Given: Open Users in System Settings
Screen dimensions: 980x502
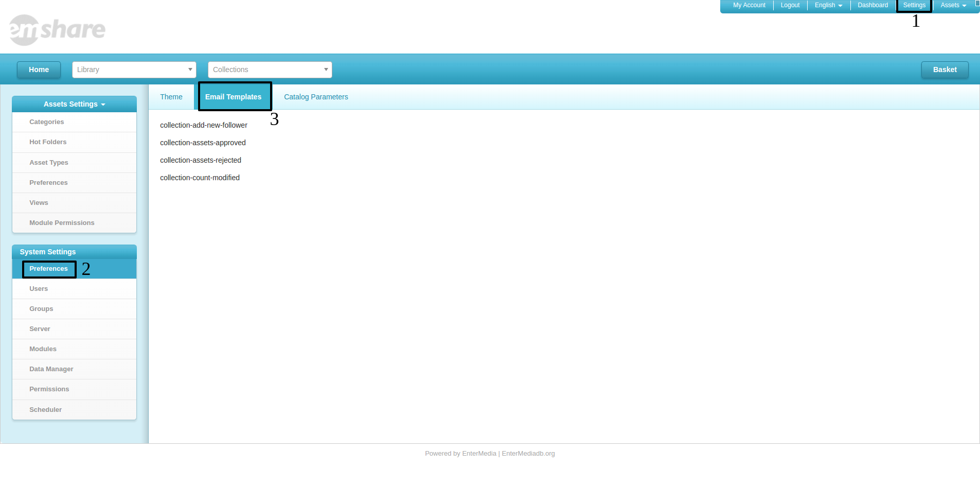Looking at the screenshot, I should click(x=75, y=289).
